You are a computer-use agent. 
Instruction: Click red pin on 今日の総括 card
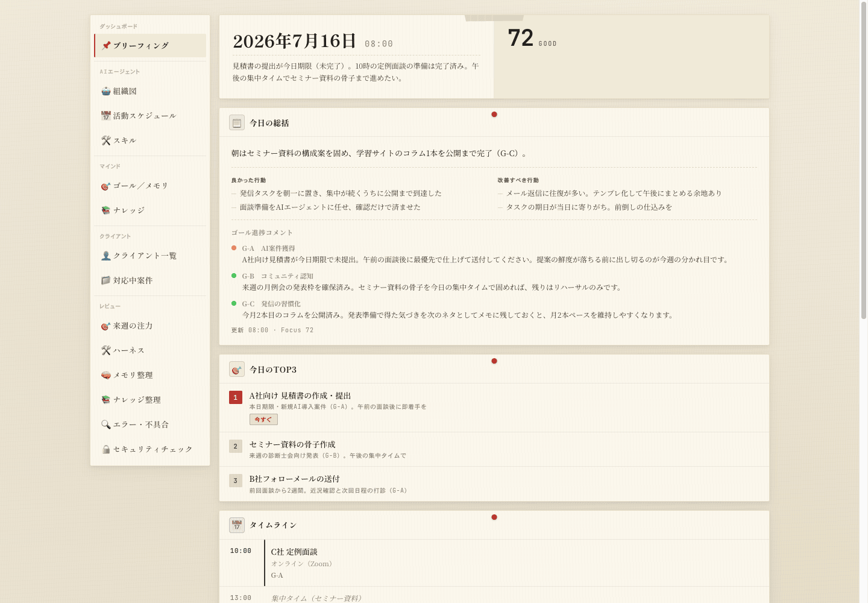(494, 115)
